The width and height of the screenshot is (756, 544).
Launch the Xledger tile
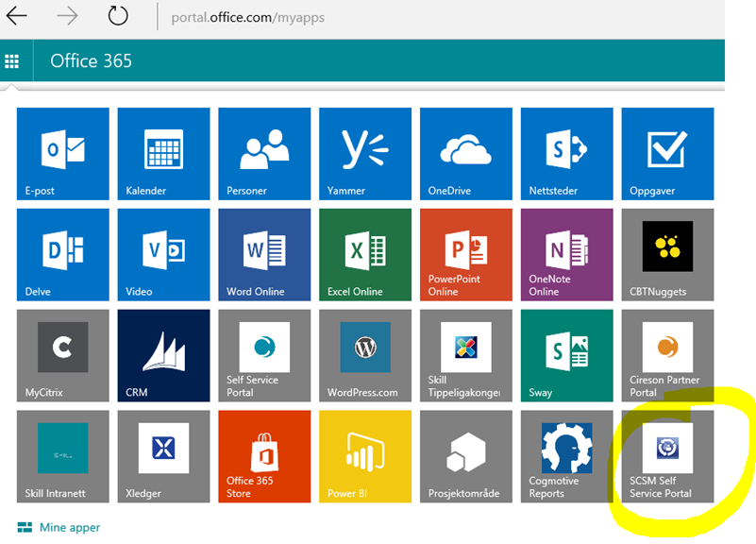coord(164,456)
